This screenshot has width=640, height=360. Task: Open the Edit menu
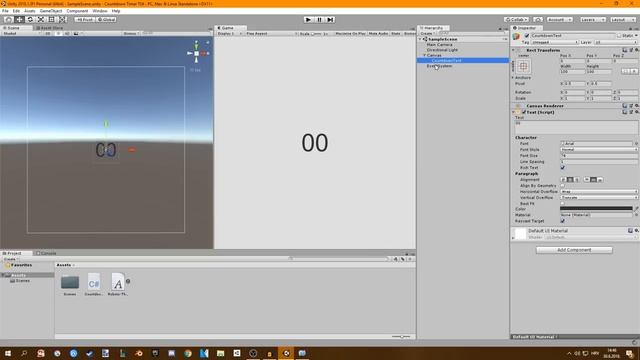pyautogui.click(x=16, y=11)
